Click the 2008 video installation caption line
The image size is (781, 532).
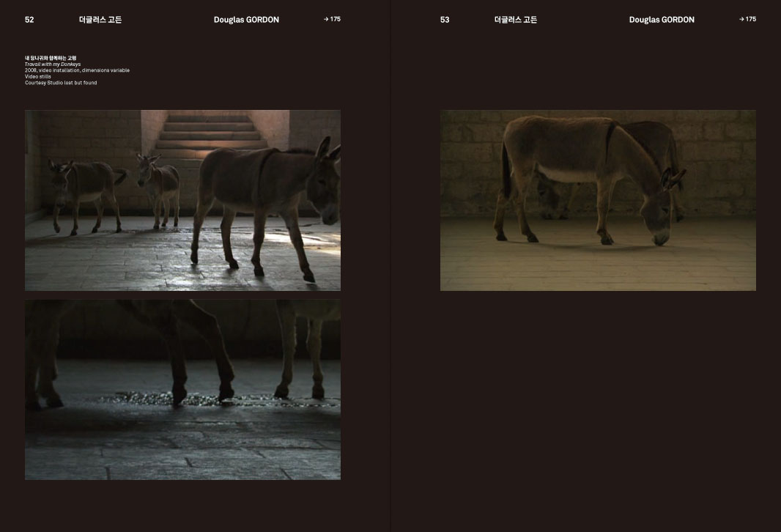coord(77,70)
